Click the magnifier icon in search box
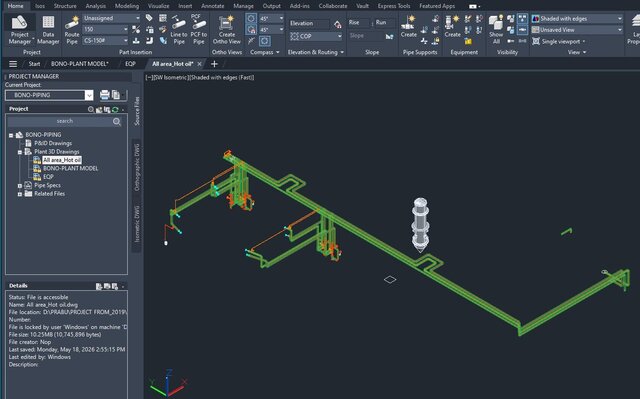The height and width of the screenshot is (399, 640). click(x=117, y=122)
